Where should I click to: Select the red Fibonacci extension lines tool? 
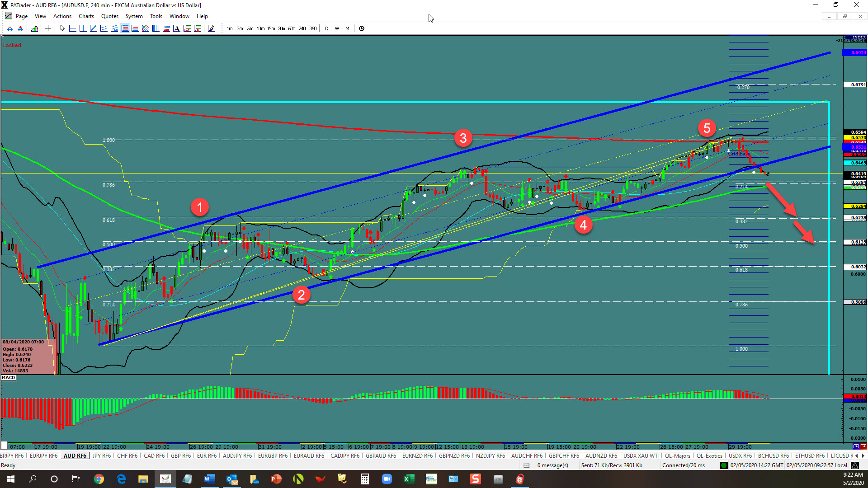(x=135, y=28)
